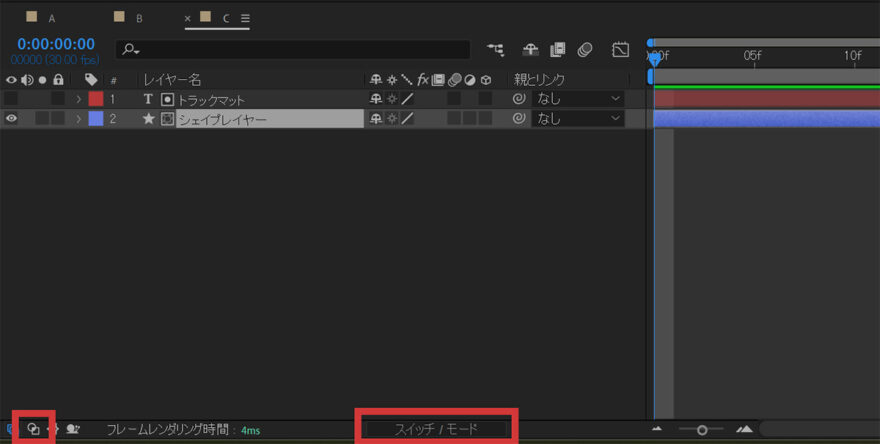The height and width of the screenshot is (444, 880).
Task: Click the matte indicator icon beside シェイプレイヤー
Action: (167, 118)
